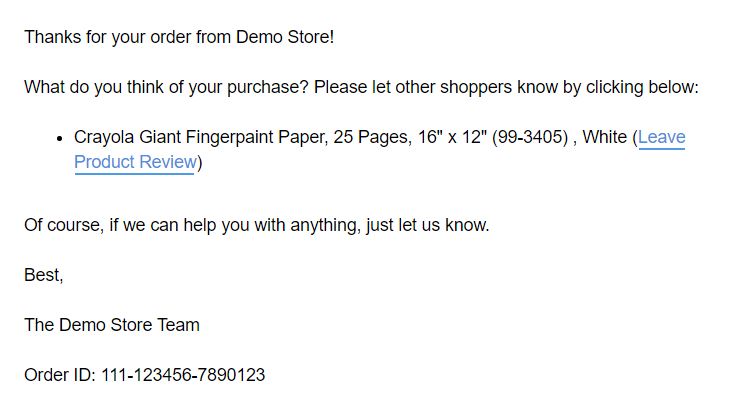Click the "Order ID:" label

60,375
